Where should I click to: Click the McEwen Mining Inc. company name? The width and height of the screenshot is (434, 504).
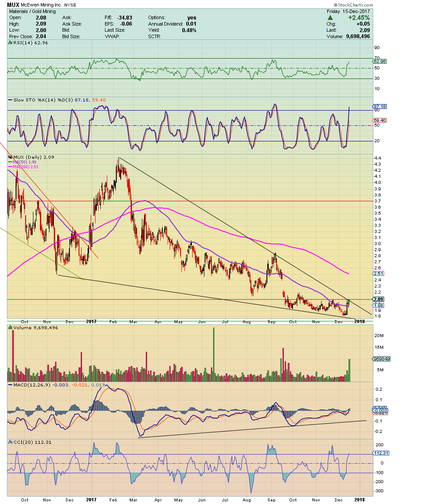(x=42, y=5)
